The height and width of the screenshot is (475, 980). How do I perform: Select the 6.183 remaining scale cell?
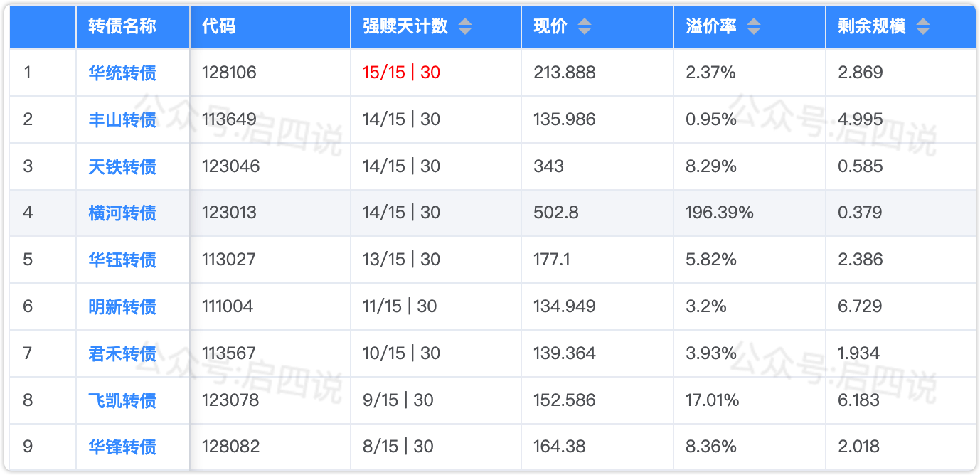[x=859, y=400]
